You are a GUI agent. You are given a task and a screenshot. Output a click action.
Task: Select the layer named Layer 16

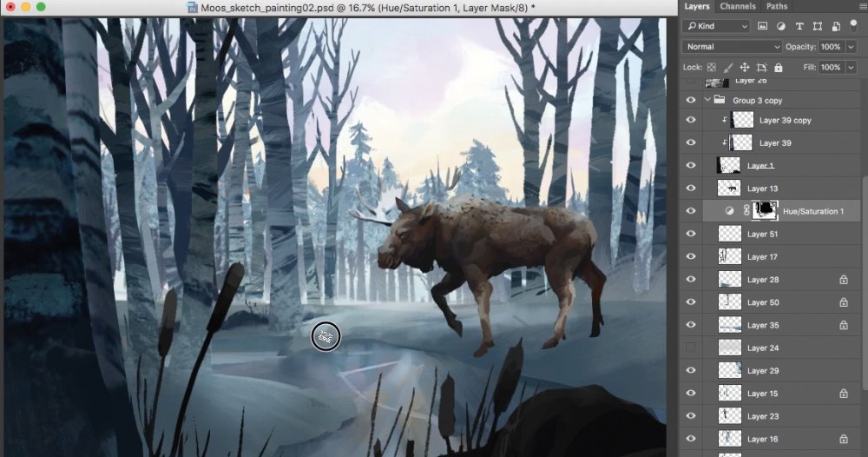coord(762,439)
